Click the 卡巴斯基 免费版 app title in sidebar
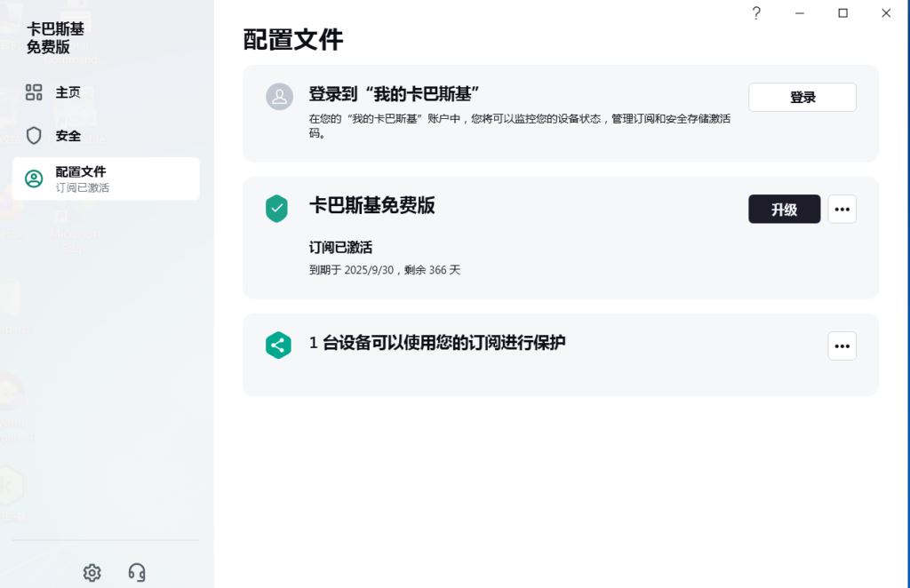The height and width of the screenshot is (588, 910). [55, 37]
